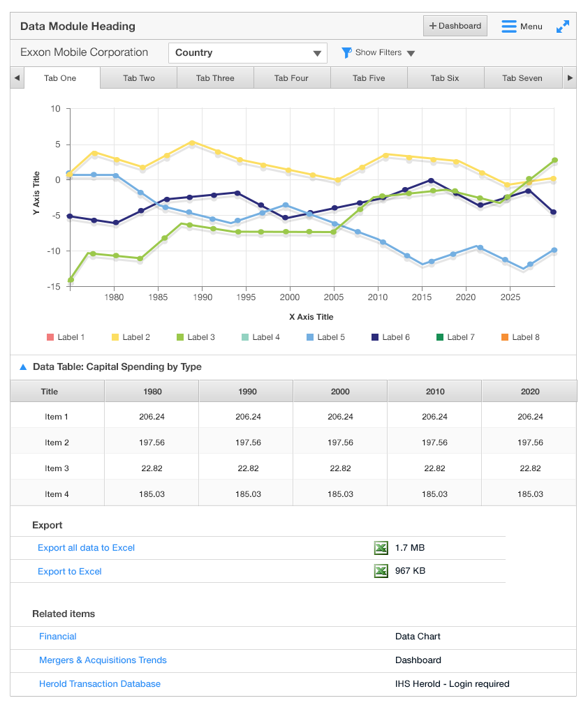The image size is (588, 712).
Task: Click the Exxon Mobile Corporation text
Action: 84,52
